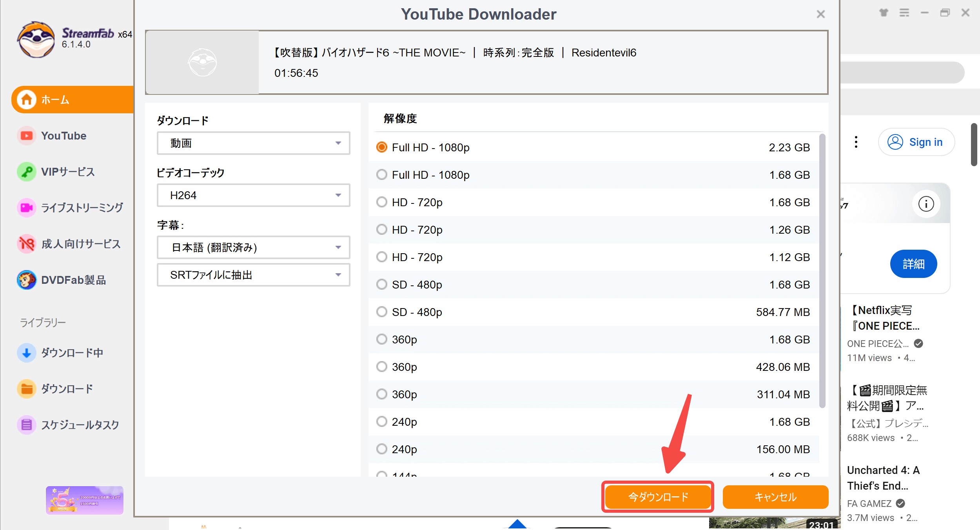
Task: Click the FA GAMEZ channel name
Action: coord(869,503)
